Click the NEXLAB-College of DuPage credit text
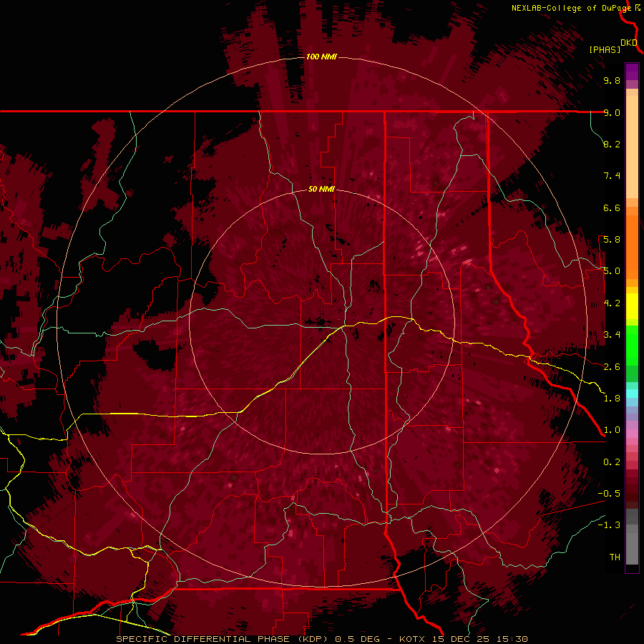This screenshot has width=644, height=644. [572, 8]
